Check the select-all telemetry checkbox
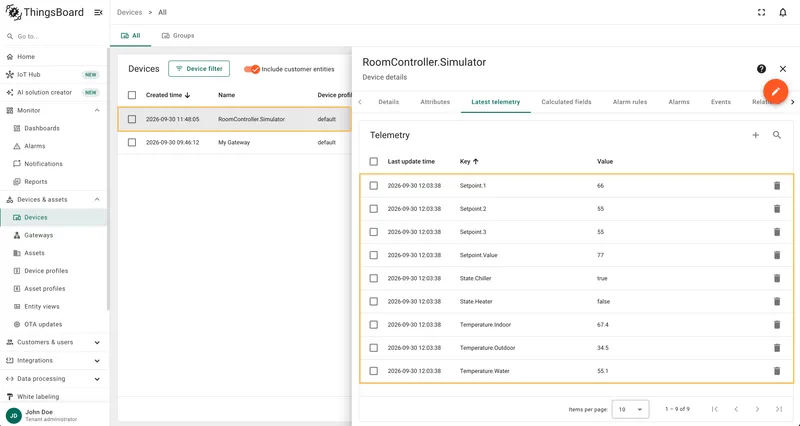 click(x=373, y=162)
